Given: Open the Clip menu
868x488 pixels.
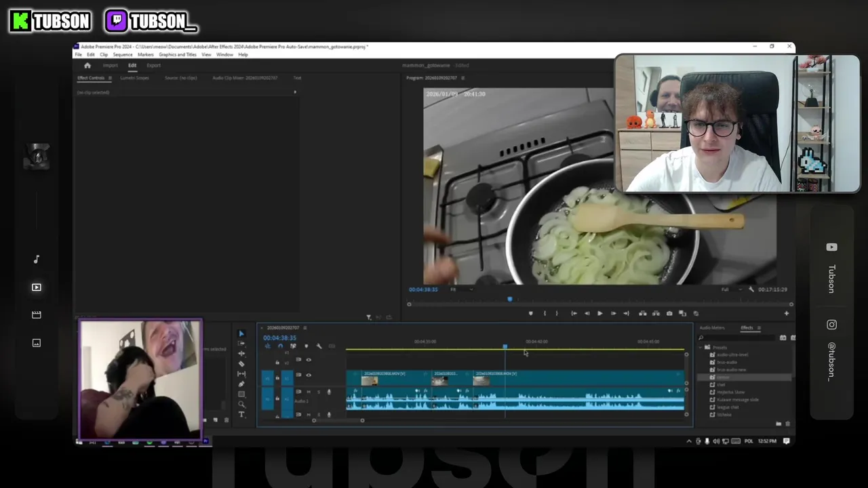Looking at the screenshot, I should tap(104, 54).
